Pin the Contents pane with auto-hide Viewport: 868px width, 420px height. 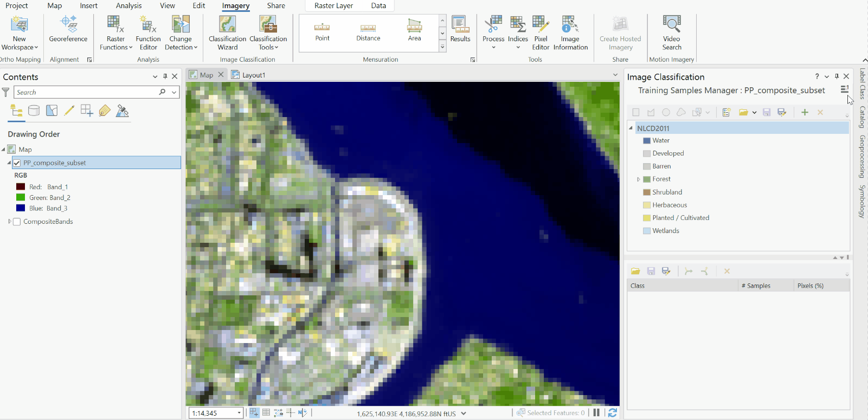point(165,76)
